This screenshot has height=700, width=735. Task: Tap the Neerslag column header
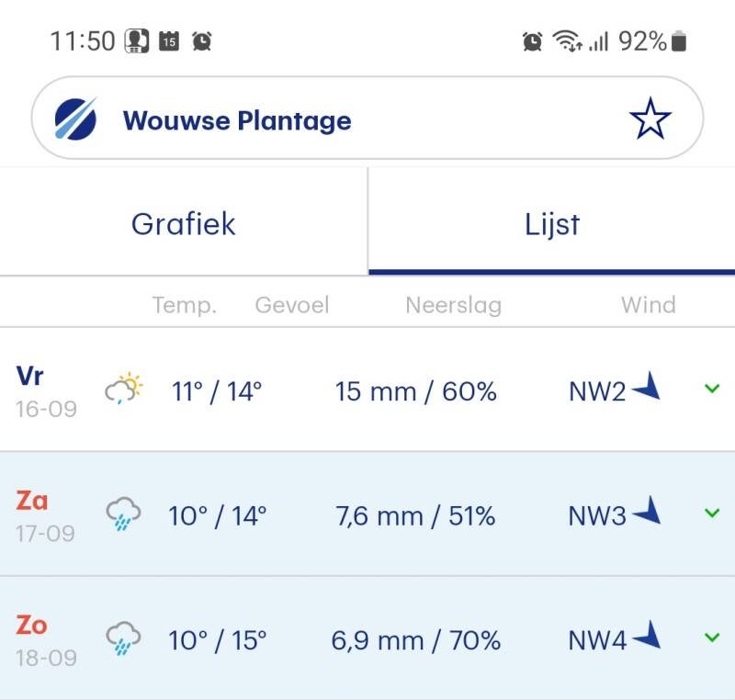tap(453, 305)
